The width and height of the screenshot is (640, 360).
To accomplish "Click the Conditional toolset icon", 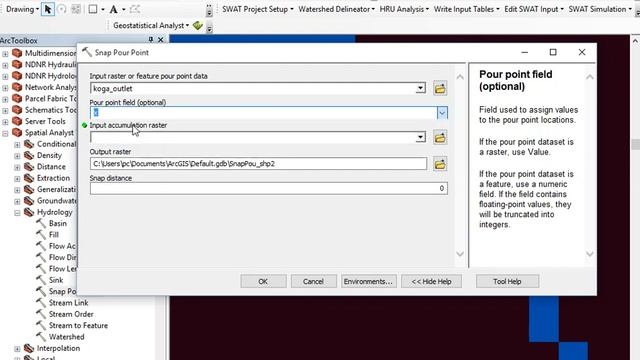I will (x=29, y=144).
